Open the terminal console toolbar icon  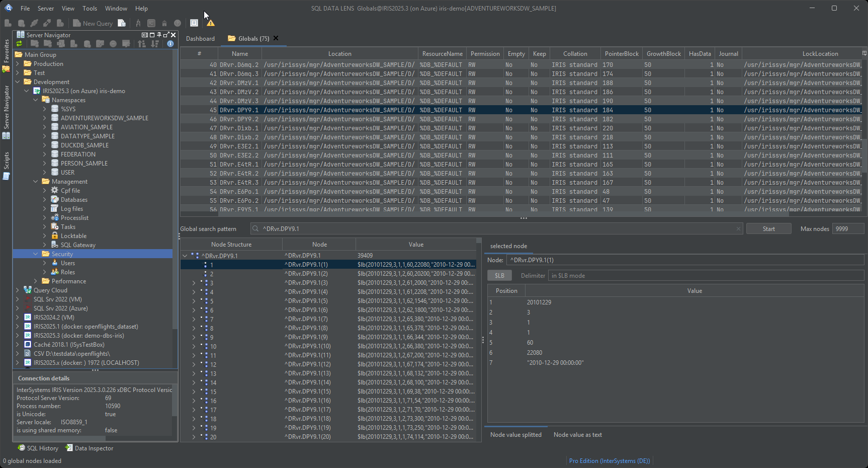click(x=151, y=23)
